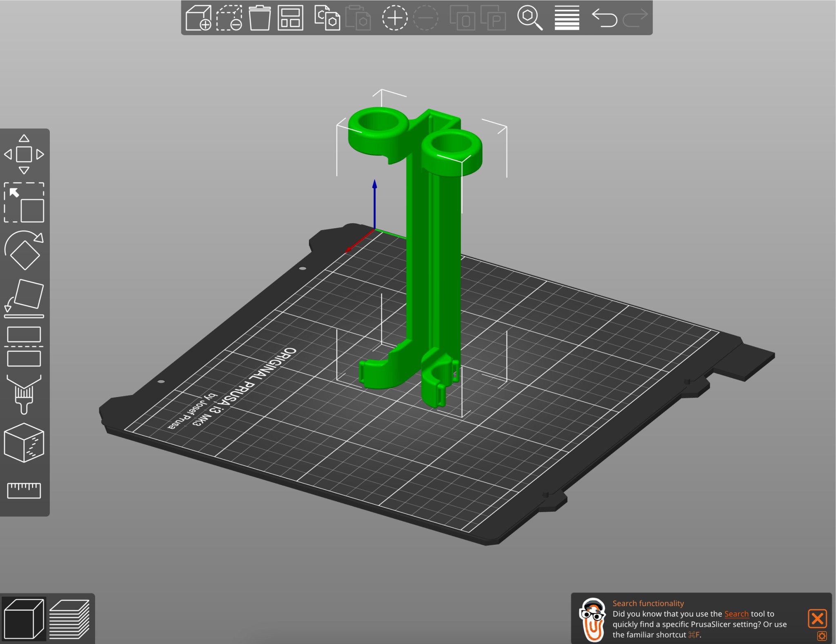Viewport: 836px width, 644px height.
Task: Select the Measure ruler tool
Action: [24, 490]
